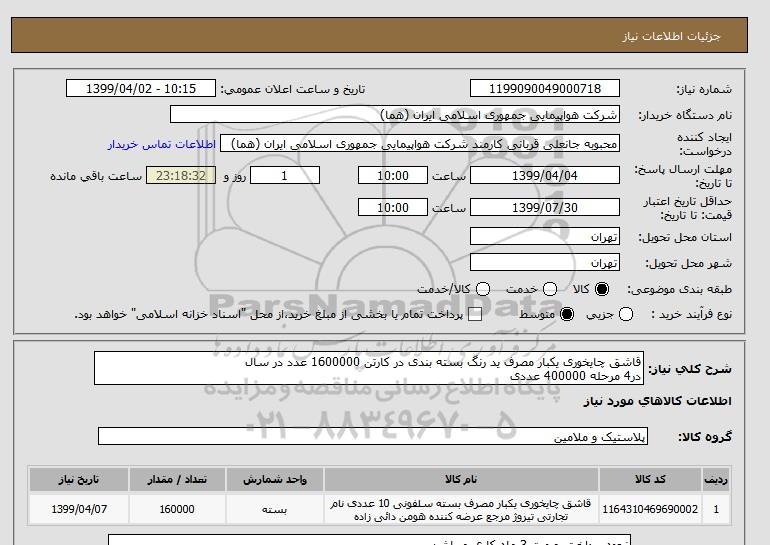Select the کالا radio button
The width and height of the screenshot is (770, 545).
602,289
